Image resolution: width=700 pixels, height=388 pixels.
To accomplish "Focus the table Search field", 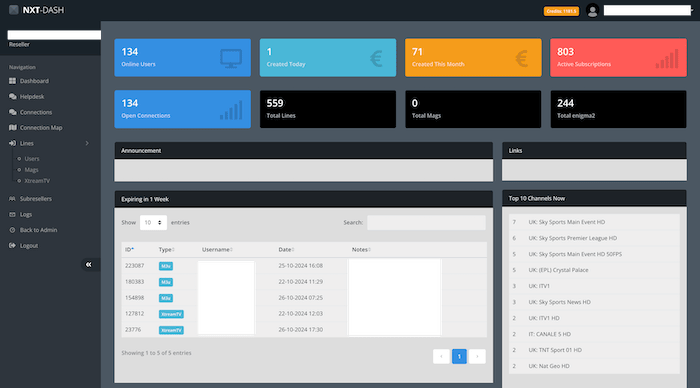I will click(x=426, y=222).
